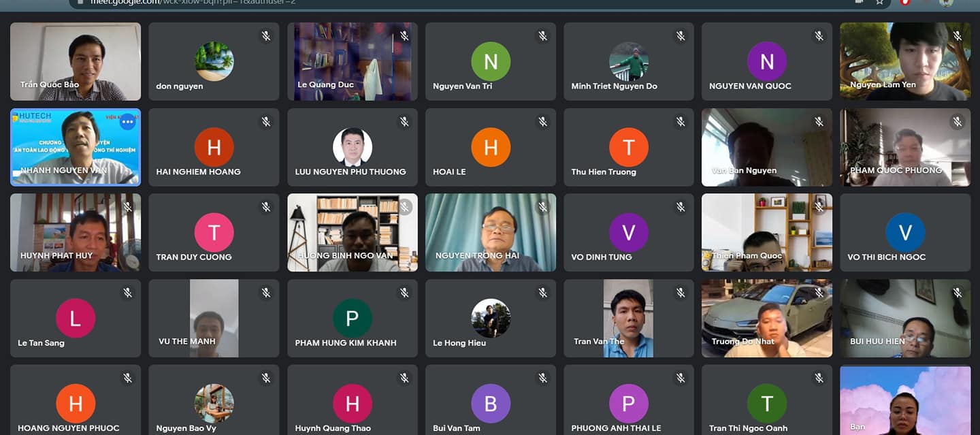Click muted mic icon on Nguyen Lam Yen tile
980x435 pixels.
(x=958, y=36)
